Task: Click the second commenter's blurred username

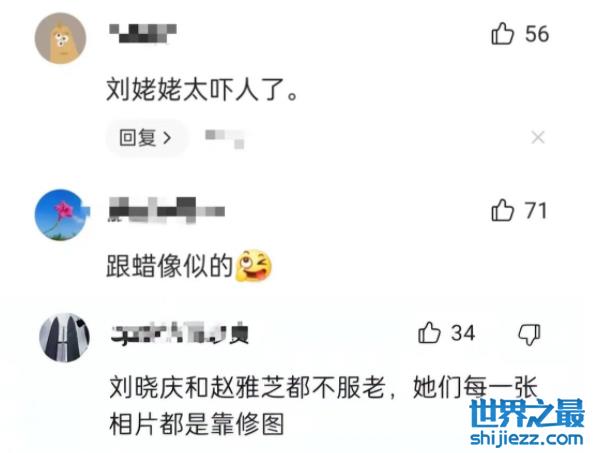Action: [x=167, y=209]
